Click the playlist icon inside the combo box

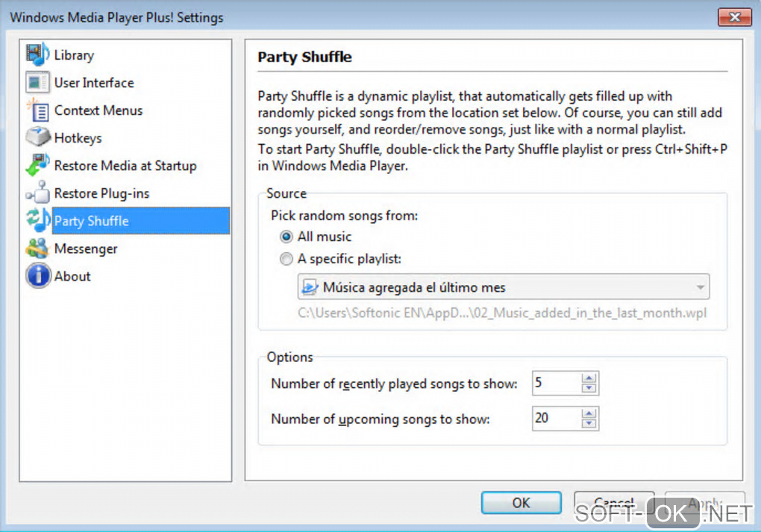coord(310,287)
